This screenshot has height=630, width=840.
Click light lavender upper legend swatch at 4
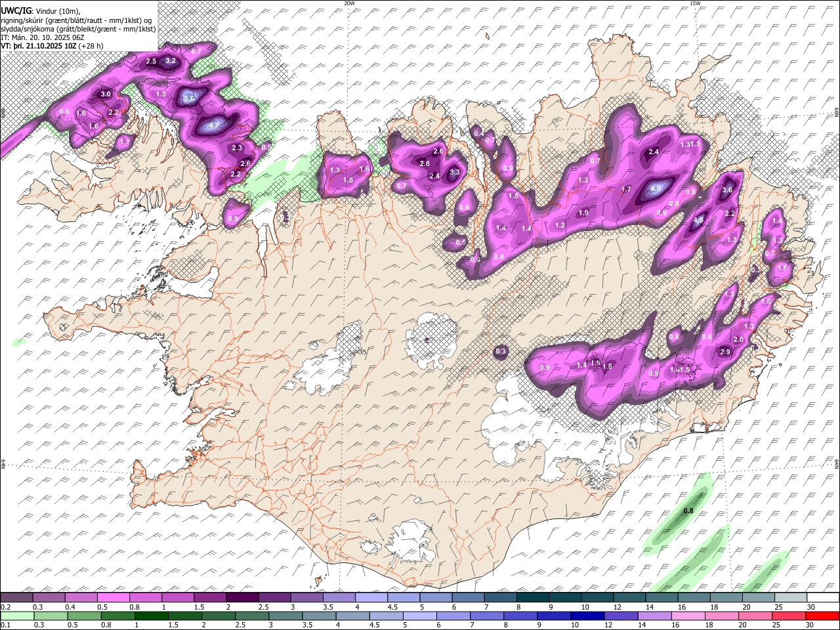(370, 597)
